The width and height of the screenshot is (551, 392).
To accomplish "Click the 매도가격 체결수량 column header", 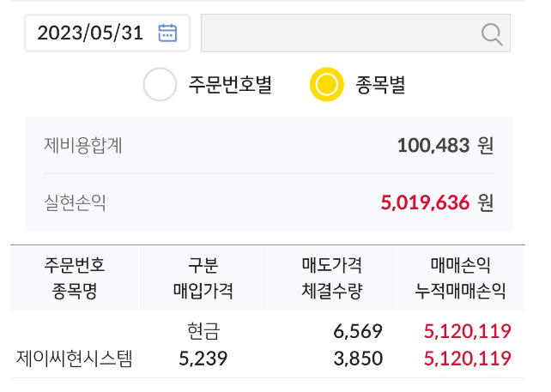I will (332, 278).
